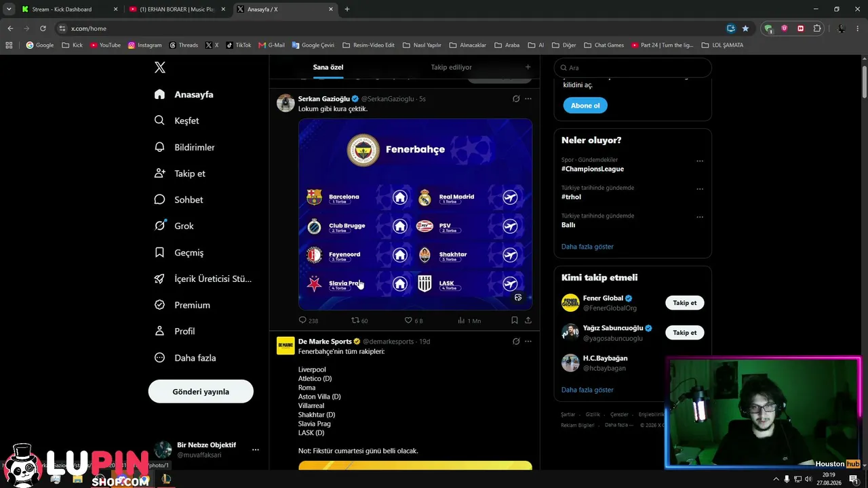
Task: Bookmark this page with the star icon
Action: tap(745, 28)
